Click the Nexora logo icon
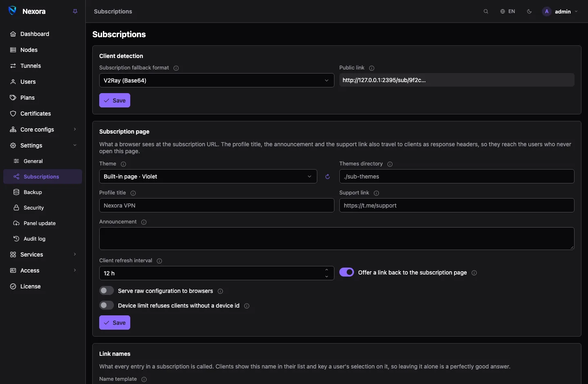588x384 pixels. [13, 11]
